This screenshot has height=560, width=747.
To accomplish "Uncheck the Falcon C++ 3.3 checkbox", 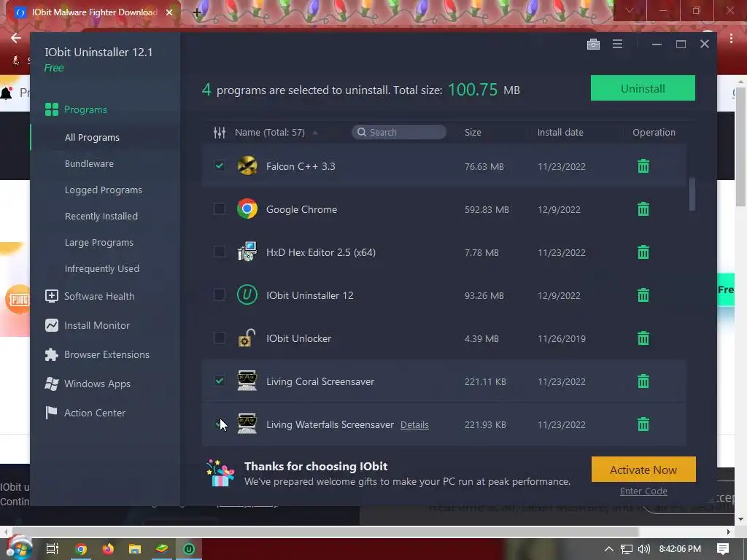I will click(x=219, y=166).
